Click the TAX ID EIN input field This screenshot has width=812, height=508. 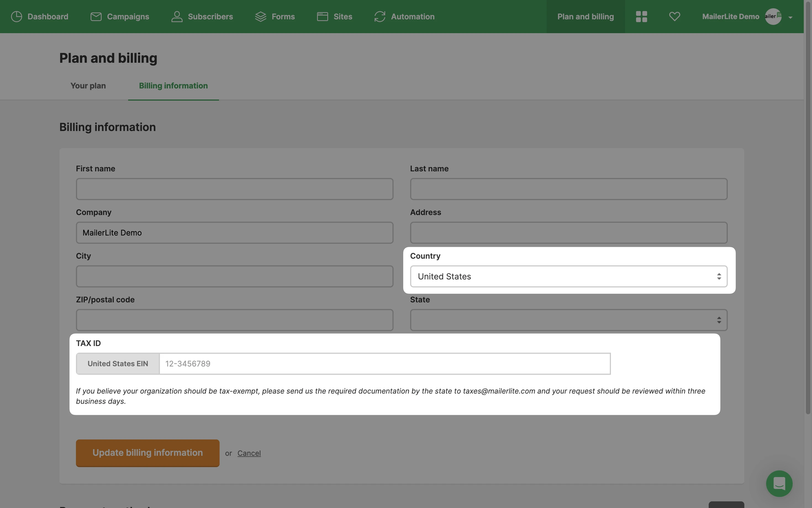click(384, 363)
